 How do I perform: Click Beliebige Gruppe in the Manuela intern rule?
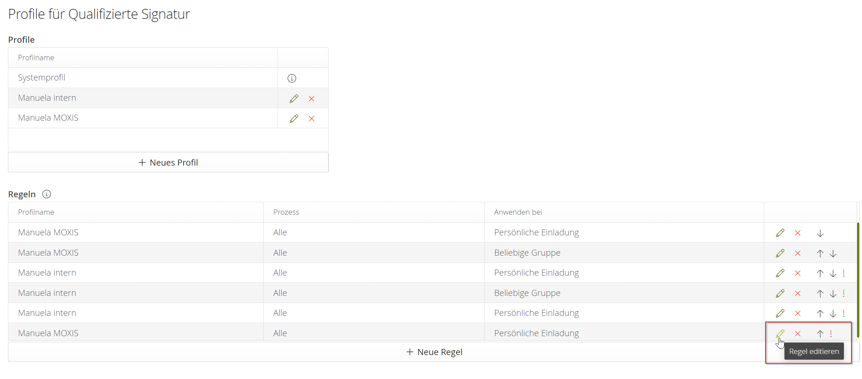click(x=527, y=293)
